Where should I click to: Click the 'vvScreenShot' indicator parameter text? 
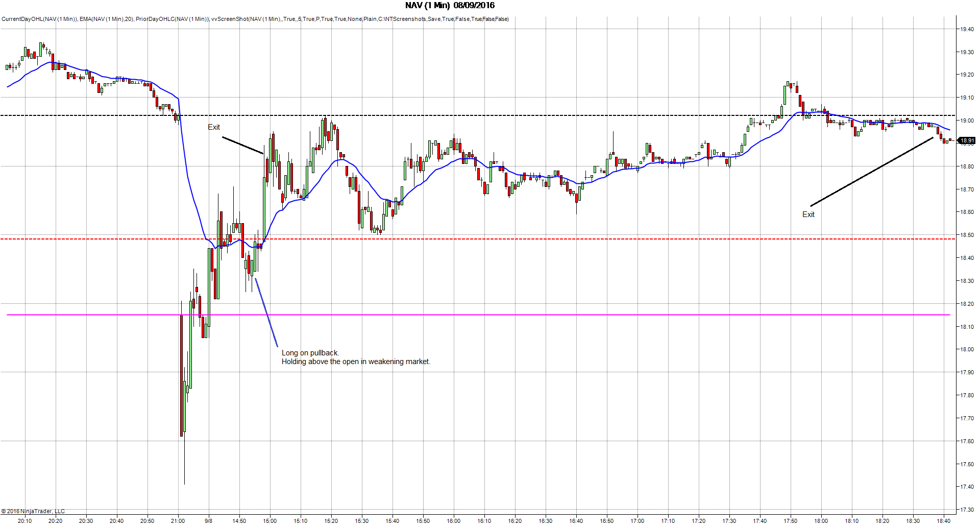click(x=360, y=19)
